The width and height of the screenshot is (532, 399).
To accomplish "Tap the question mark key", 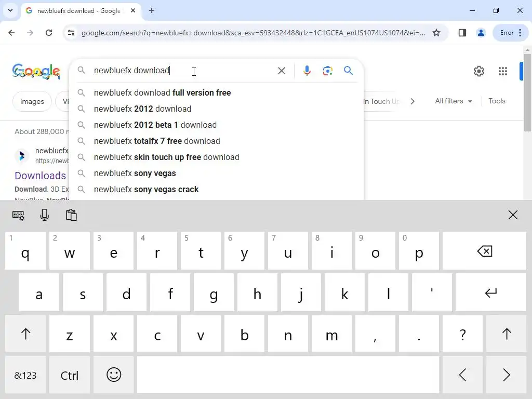I will click(x=462, y=334).
